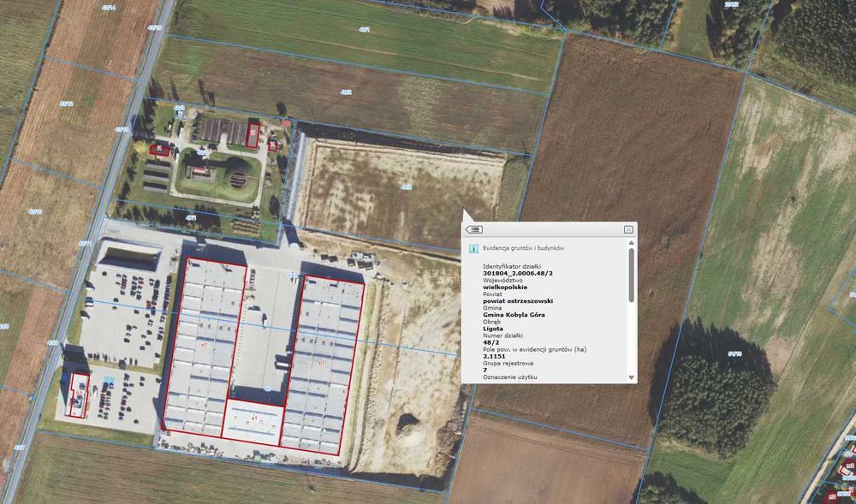856x504 pixels.
Task: Select the value 'wielkopolskie'
Action: (505, 287)
